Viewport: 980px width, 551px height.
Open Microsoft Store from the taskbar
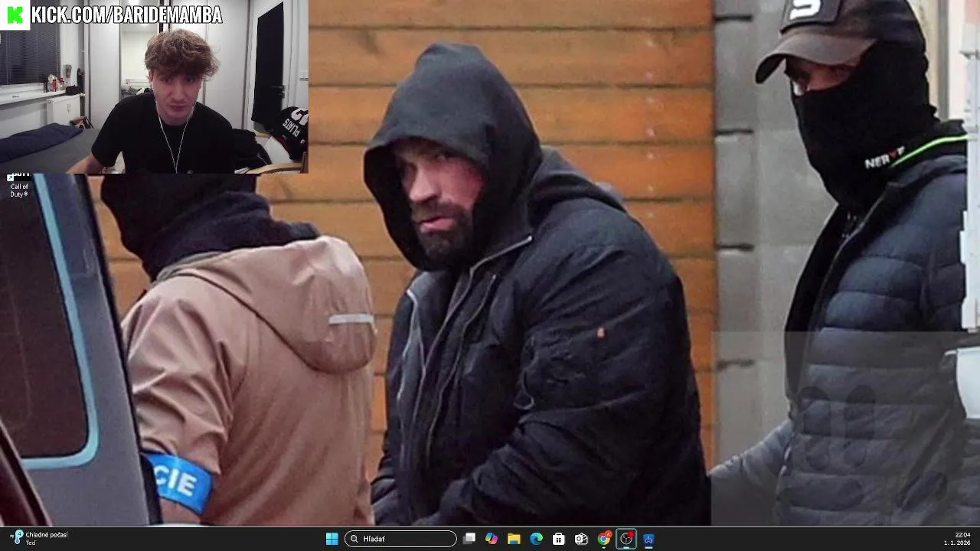559,539
